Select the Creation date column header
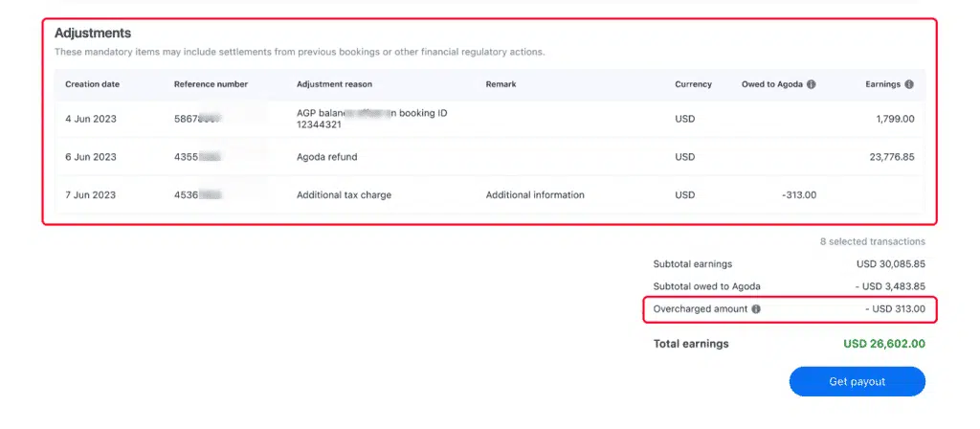Viewport: 980px width, 429px height. 92,84
